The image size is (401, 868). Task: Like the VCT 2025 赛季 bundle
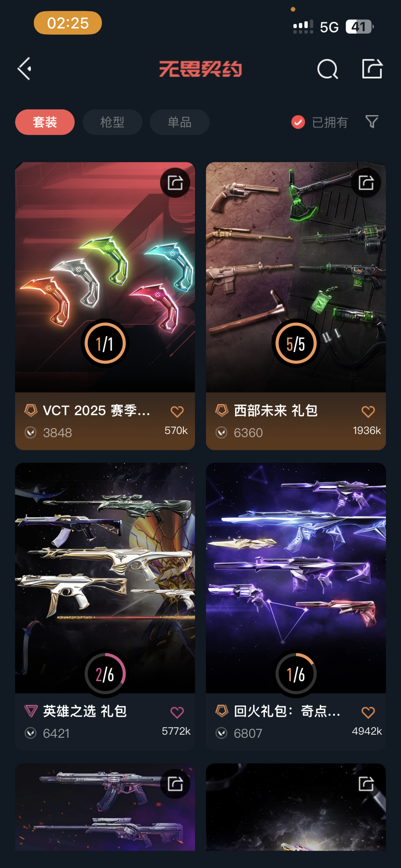177,412
